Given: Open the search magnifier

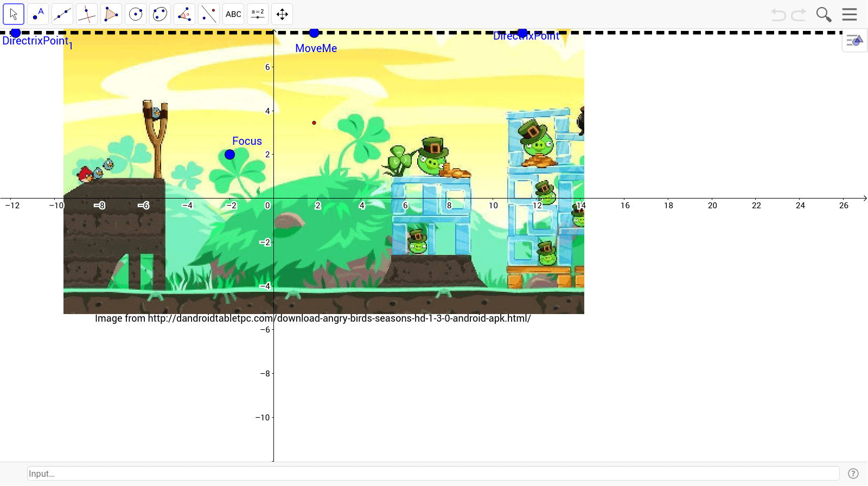Looking at the screenshot, I should pos(824,15).
